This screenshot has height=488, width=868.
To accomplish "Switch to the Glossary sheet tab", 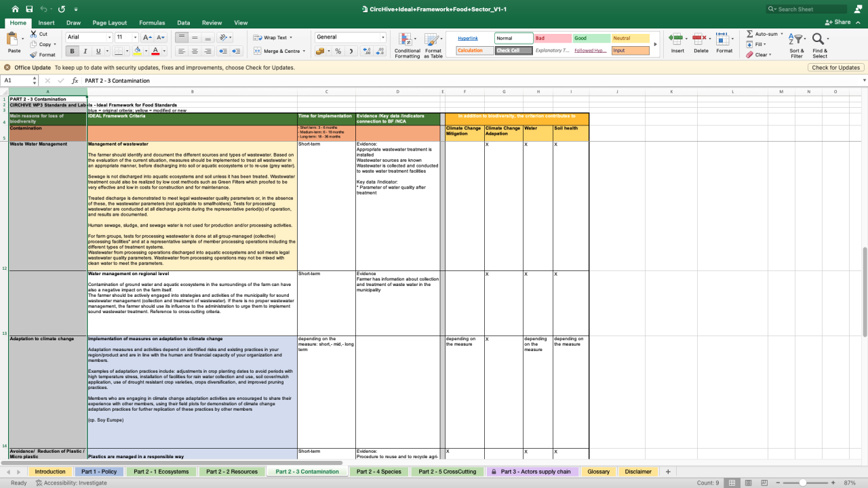I will (599, 472).
